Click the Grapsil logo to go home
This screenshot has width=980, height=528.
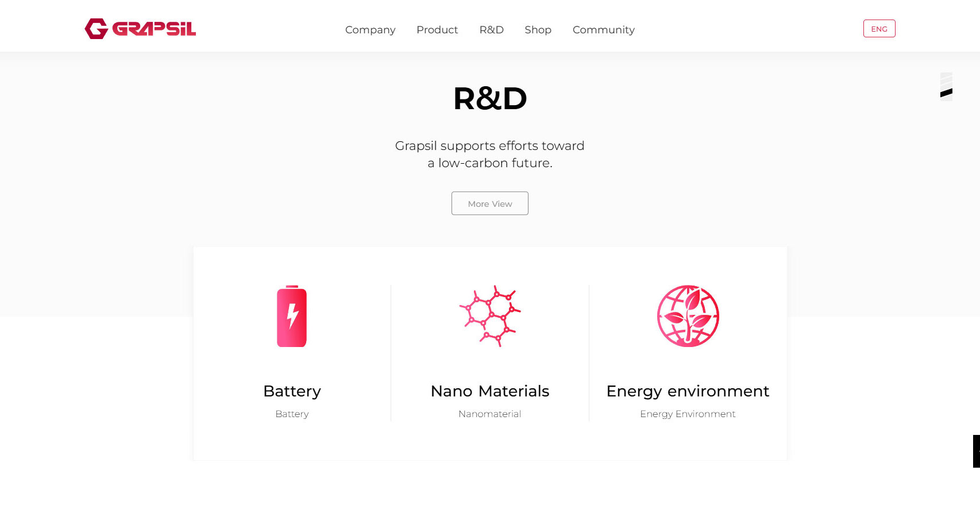140,29
